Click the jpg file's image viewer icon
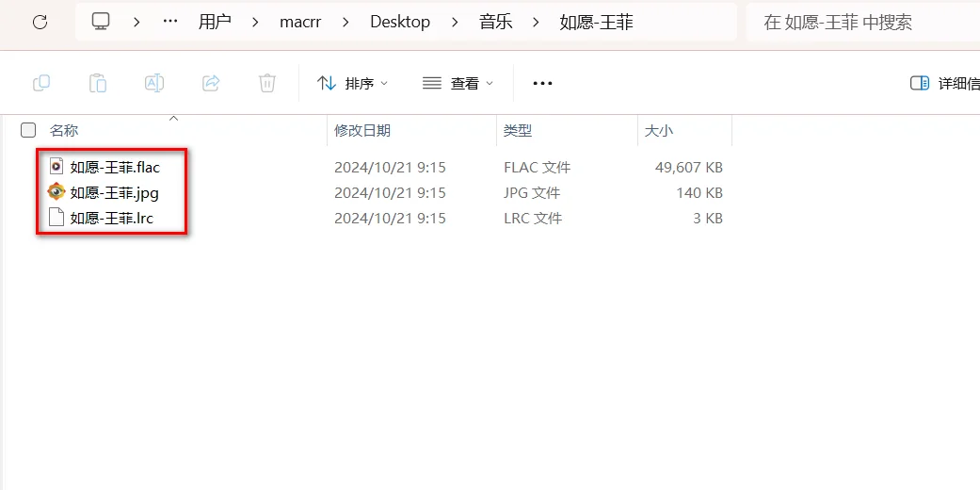This screenshot has width=980, height=490. click(56, 192)
